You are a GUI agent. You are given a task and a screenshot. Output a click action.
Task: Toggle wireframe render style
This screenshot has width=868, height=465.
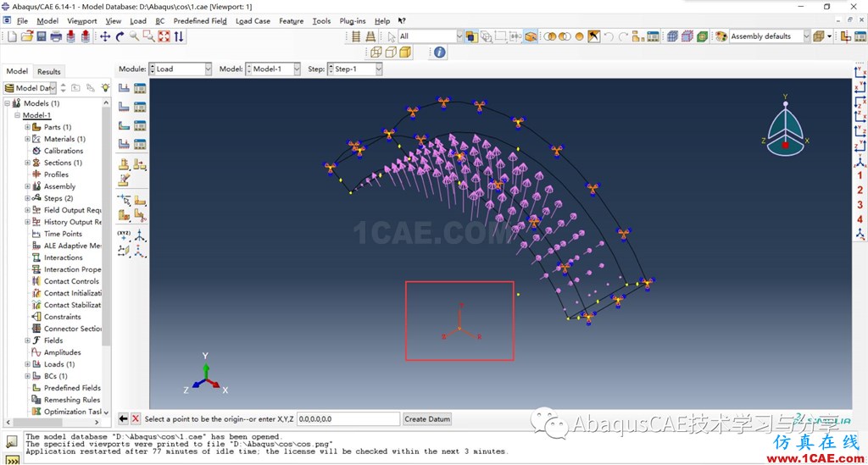376,53
